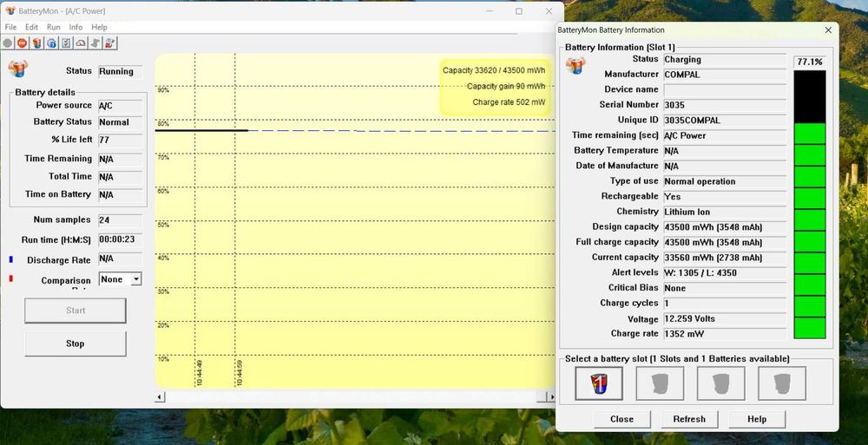Click the BatteryMon title bar app icon
The height and width of the screenshot is (445, 868).
point(10,10)
